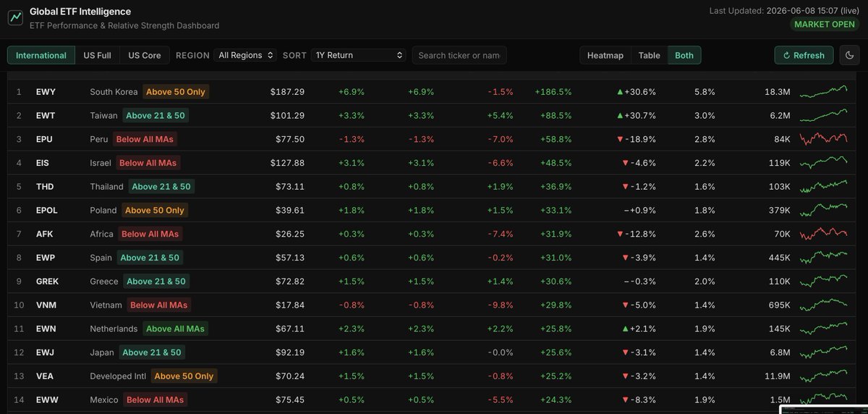868x414 pixels.
Task: Select the Table view option
Action: click(649, 55)
